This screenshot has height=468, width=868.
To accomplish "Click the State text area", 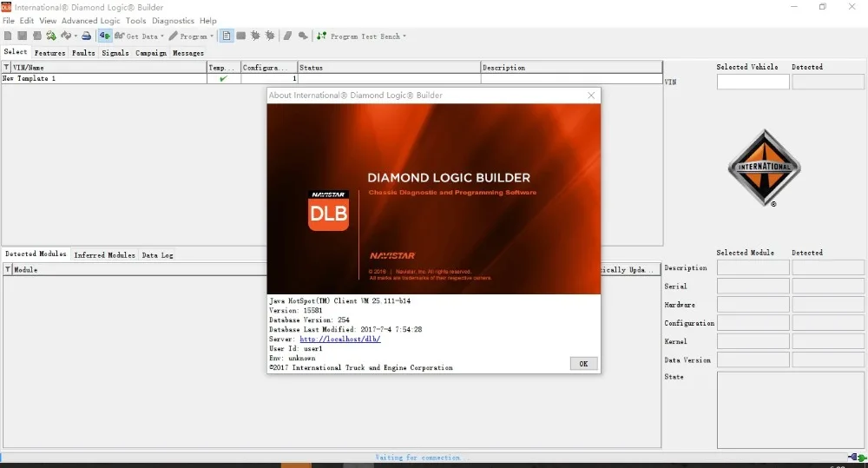I will click(790, 410).
